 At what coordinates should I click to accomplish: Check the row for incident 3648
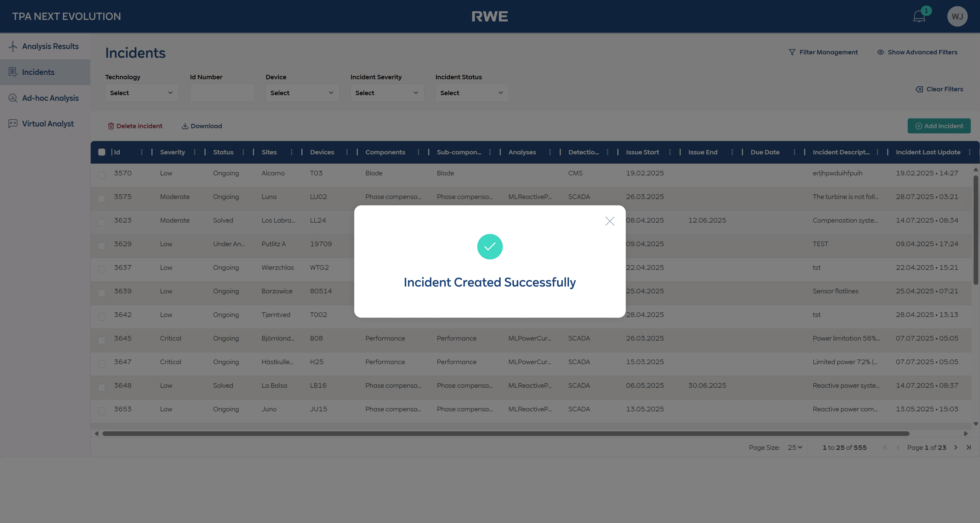tap(102, 387)
